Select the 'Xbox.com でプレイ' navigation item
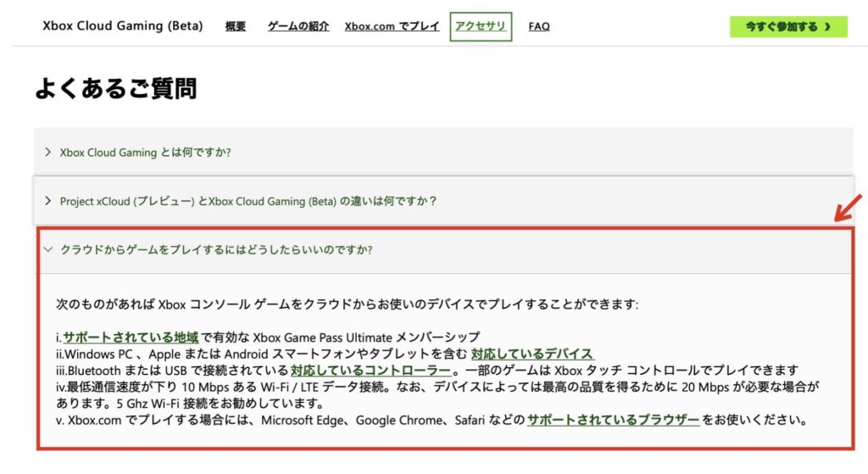The width and height of the screenshot is (868, 474). click(392, 26)
